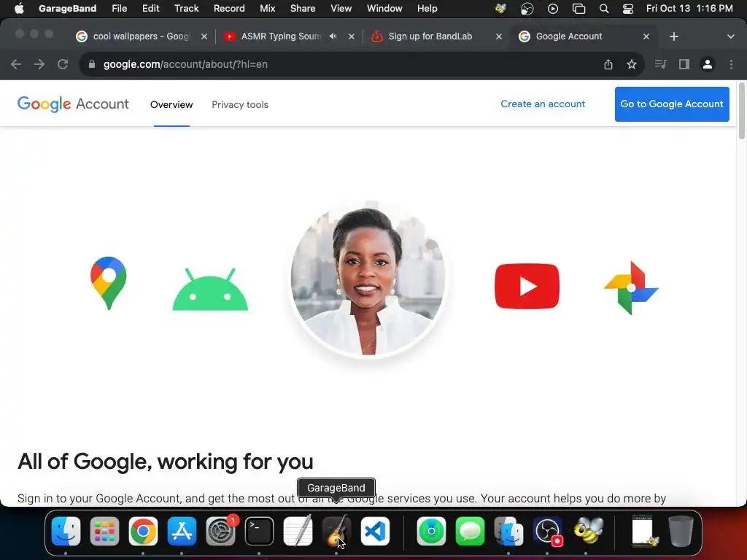Open the Share menu

point(303,9)
